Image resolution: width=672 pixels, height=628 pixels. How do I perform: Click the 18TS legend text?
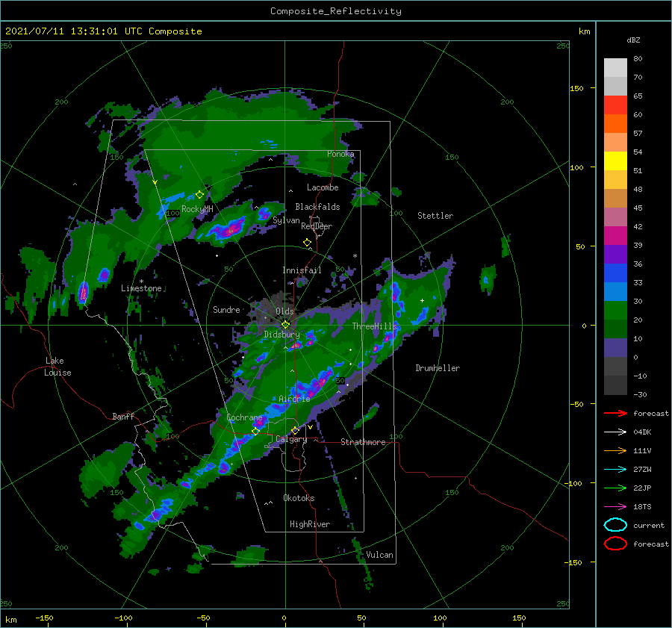click(642, 507)
